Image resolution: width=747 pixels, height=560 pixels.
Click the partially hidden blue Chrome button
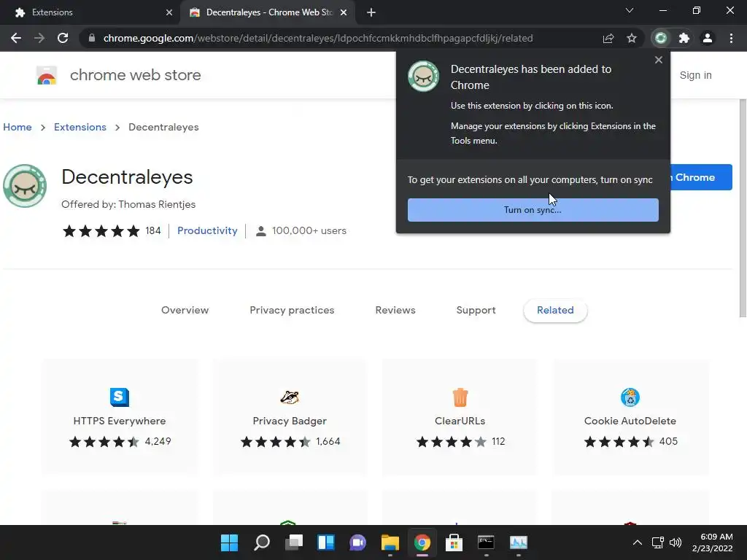coord(701,177)
